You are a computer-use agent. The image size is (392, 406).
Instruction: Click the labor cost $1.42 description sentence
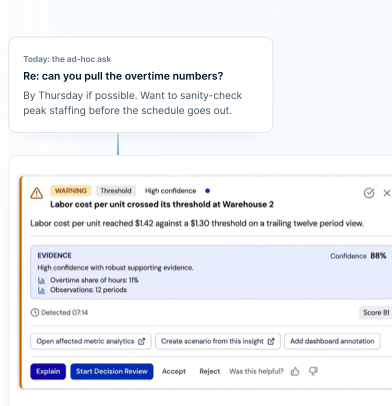tap(197, 223)
